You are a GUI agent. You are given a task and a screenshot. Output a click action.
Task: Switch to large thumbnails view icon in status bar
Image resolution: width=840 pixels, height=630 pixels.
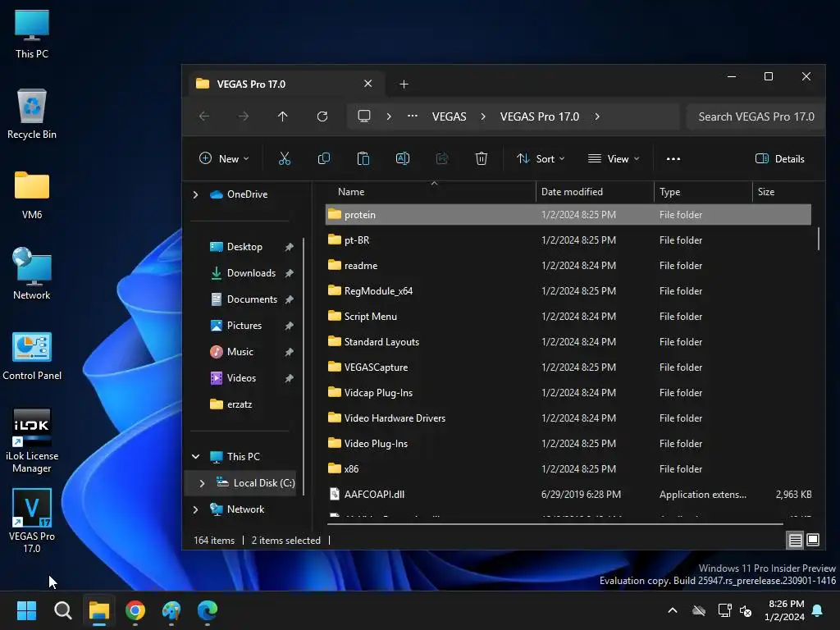point(813,540)
